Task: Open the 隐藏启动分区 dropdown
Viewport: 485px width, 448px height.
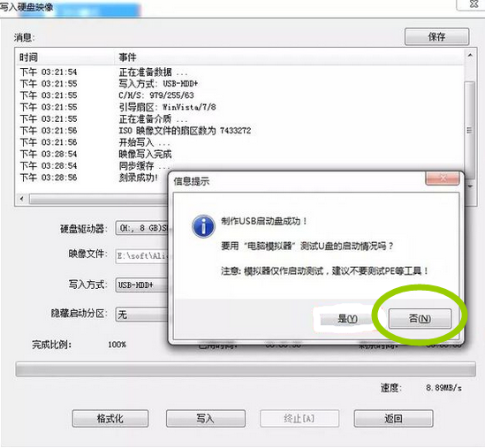Action: pyautogui.click(x=142, y=315)
